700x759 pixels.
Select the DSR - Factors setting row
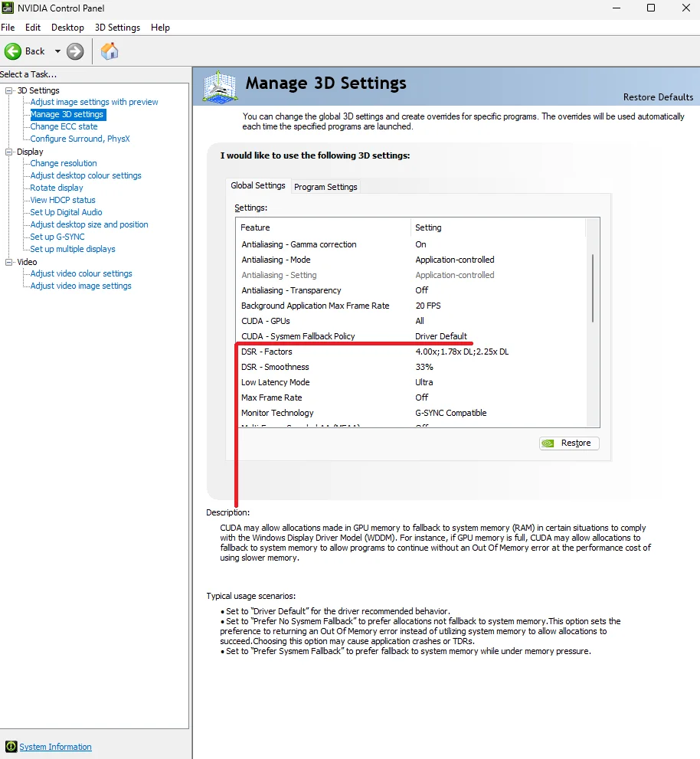tap(411, 352)
